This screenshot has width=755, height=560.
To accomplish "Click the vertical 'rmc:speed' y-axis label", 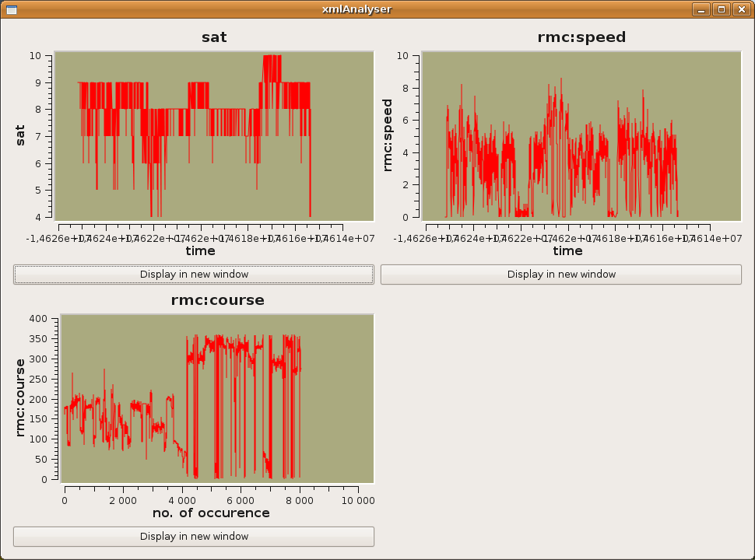I will [x=388, y=135].
